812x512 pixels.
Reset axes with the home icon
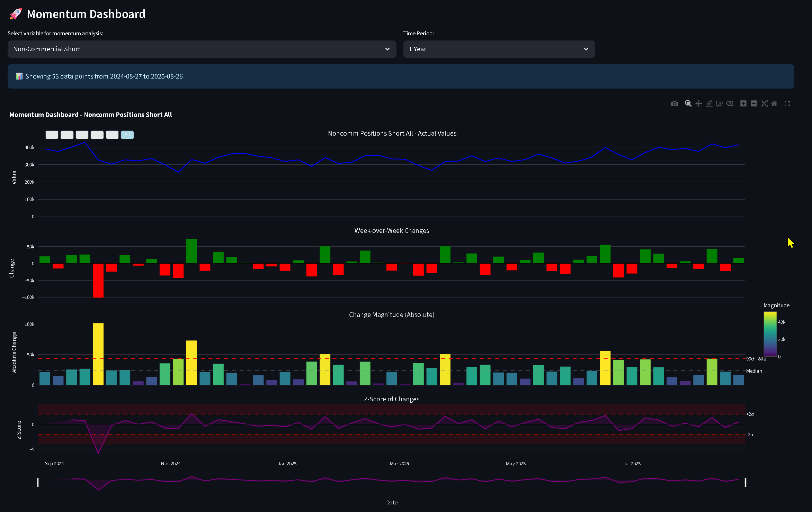pyautogui.click(x=774, y=103)
